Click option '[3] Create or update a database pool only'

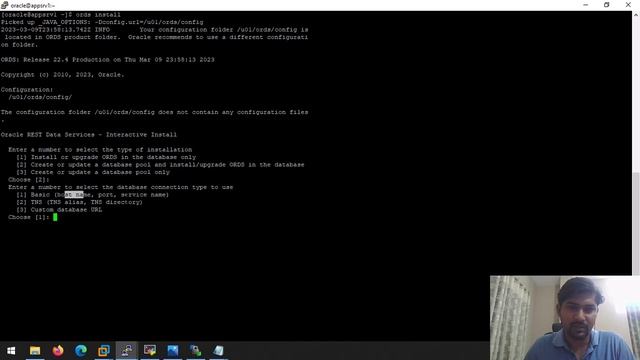point(93,172)
